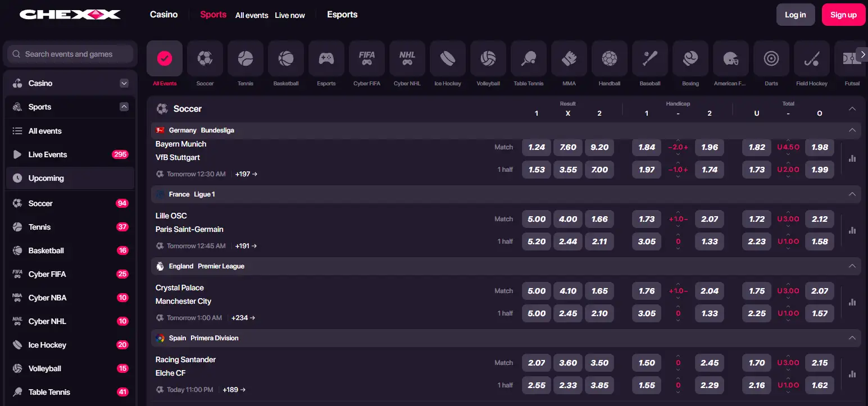Increase handicap line for Bayern Munich match
The height and width of the screenshot is (406, 868).
(678, 140)
